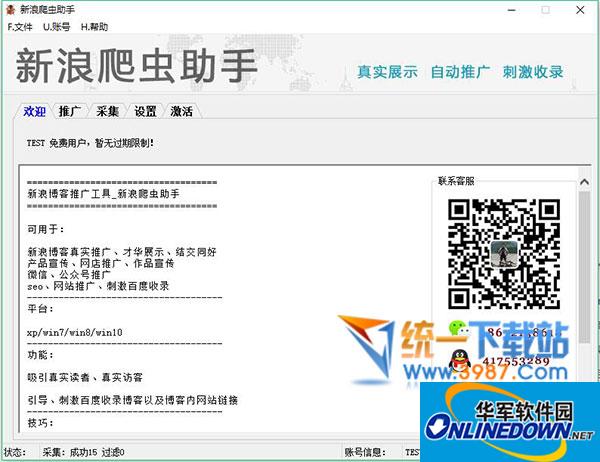This screenshot has height=462, width=600.
Task: Switch to the 采集 tab
Action: tap(107, 111)
